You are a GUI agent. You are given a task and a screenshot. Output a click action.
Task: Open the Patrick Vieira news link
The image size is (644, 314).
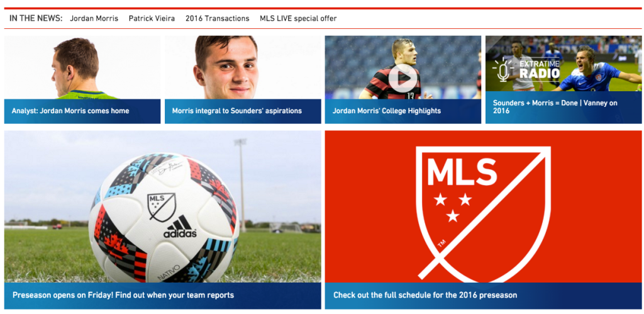coord(152,18)
